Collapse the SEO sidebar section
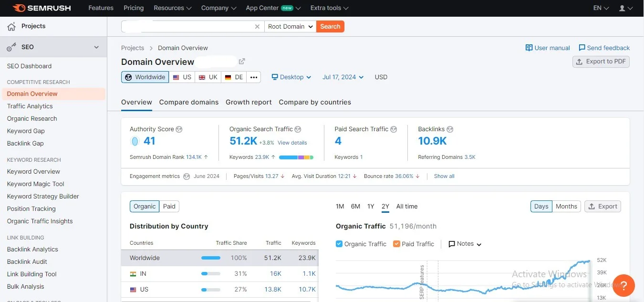Image resolution: width=644 pixels, height=302 pixels. point(96,47)
